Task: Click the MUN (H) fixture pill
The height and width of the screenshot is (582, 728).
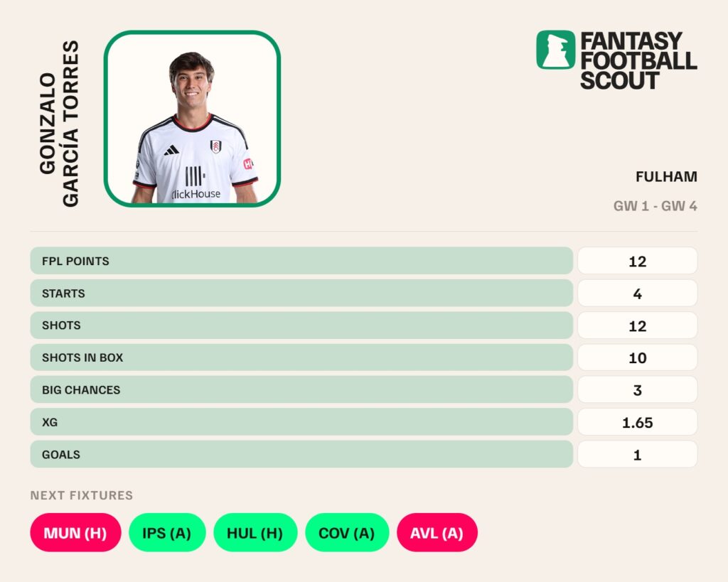Action: click(75, 532)
